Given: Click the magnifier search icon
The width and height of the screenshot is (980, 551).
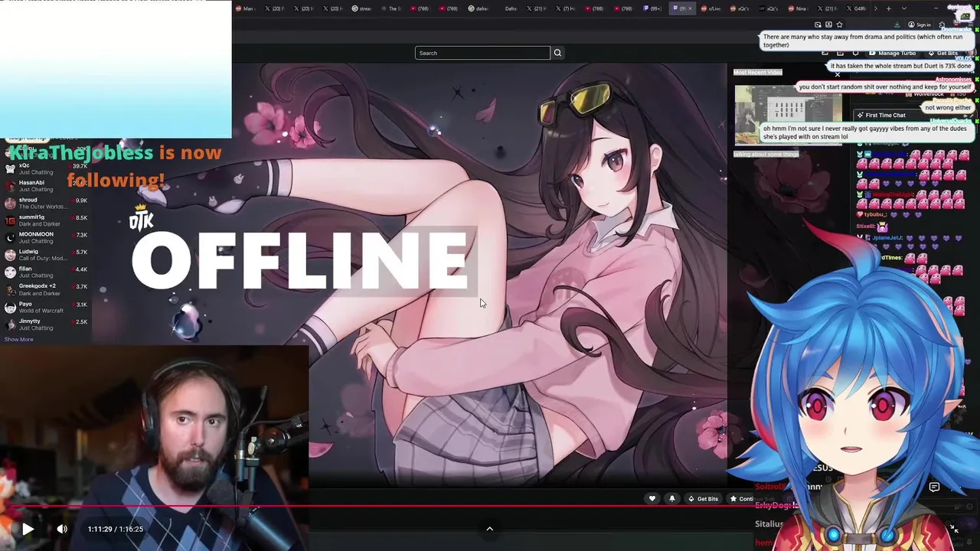Looking at the screenshot, I should [x=557, y=53].
